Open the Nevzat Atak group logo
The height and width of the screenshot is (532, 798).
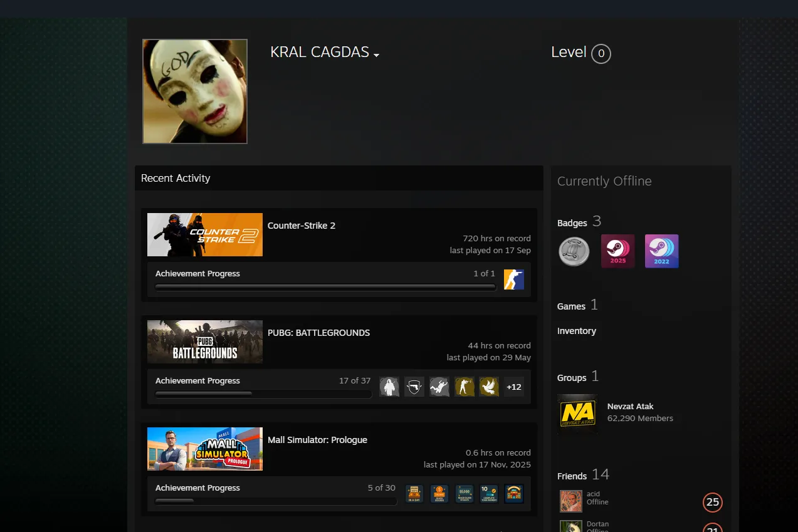[x=577, y=414]
